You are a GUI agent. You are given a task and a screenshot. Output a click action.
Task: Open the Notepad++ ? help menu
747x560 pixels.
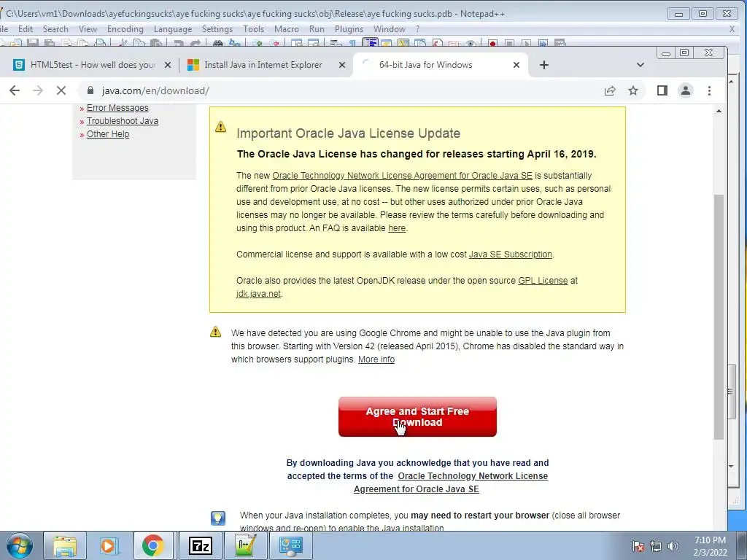(418, 29)
